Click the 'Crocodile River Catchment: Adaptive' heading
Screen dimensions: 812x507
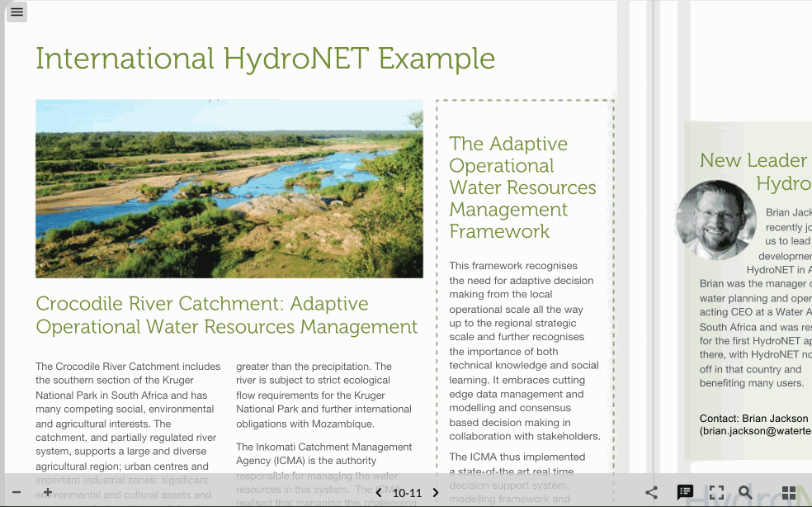point(202,303)
